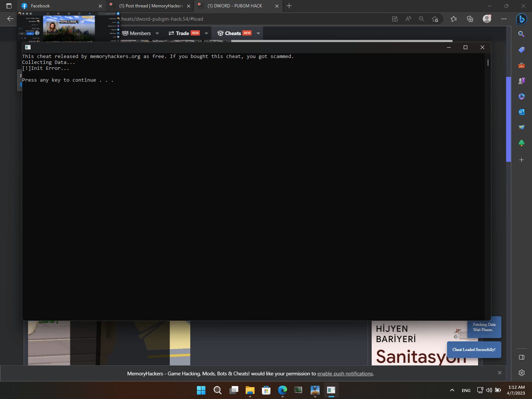Expand the Trade dropdown arrow
532x399 pixels.
pyautogui.click(x=206, y=33)
